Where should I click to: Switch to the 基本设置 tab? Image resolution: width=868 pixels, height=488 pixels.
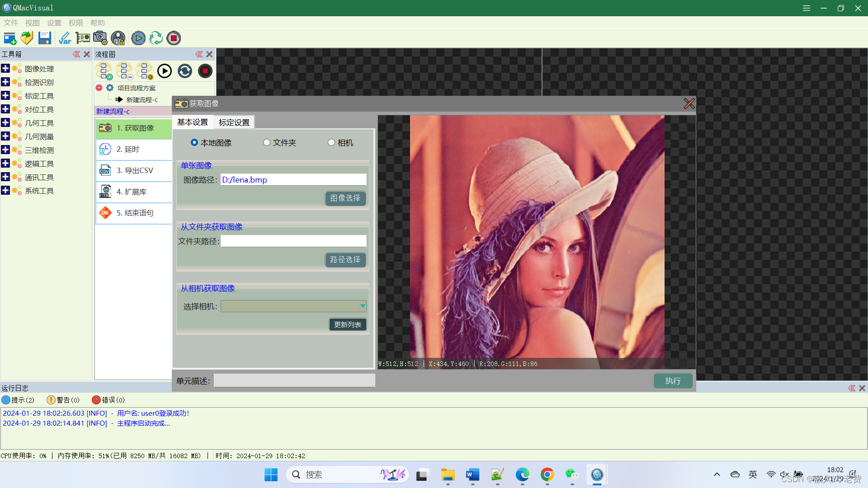[193, 122]
